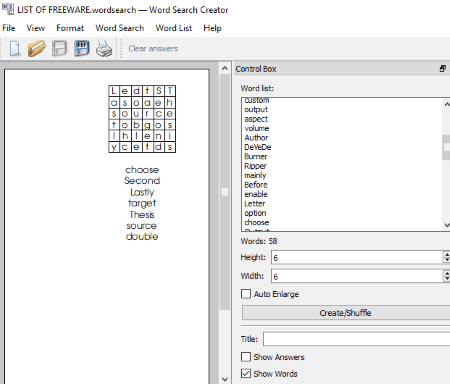This screenshot has height=384, width=450.
Task: Select 'Ripper' in the word list
Action: click(x=255, y=166)
